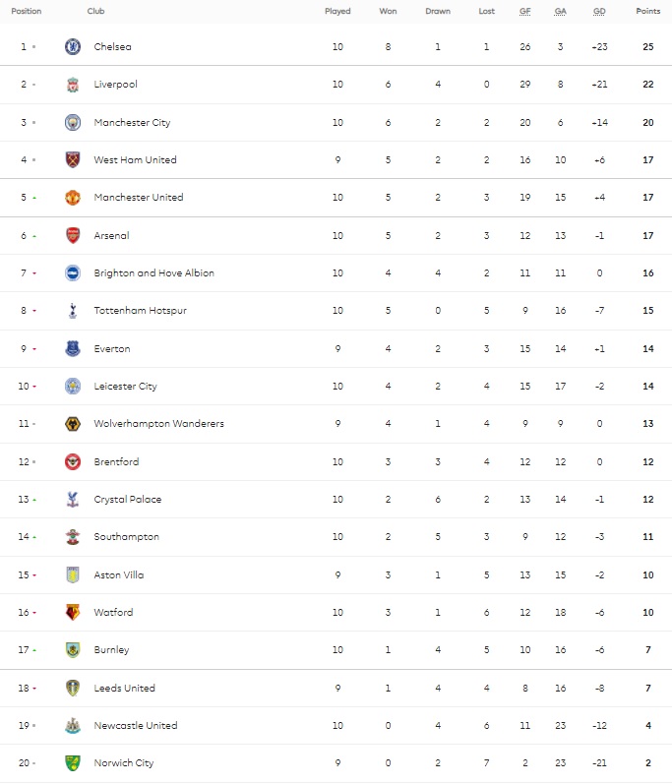Image resolution: width=672 pixels, height=784 pixels.
Task: Open the Leicester City team page
Action: [125, 387]
